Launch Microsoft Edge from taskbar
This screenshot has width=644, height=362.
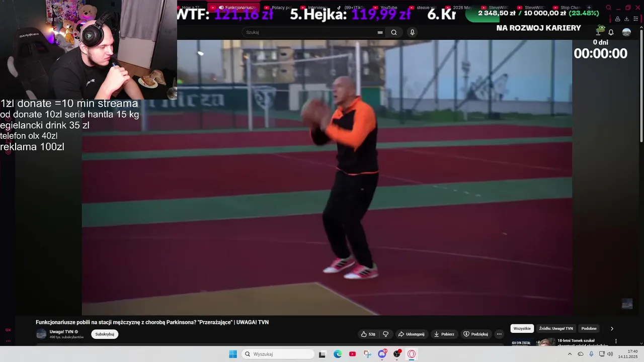[338, 354]
